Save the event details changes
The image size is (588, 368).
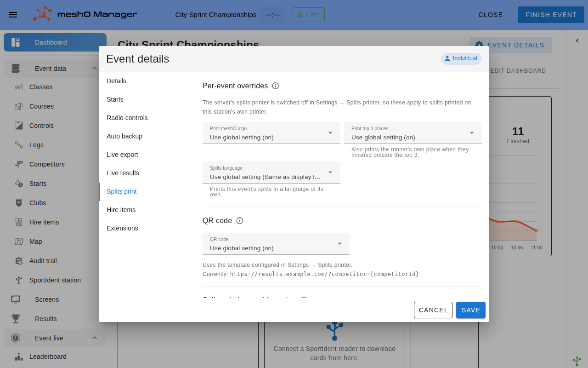tap(471, 310)
